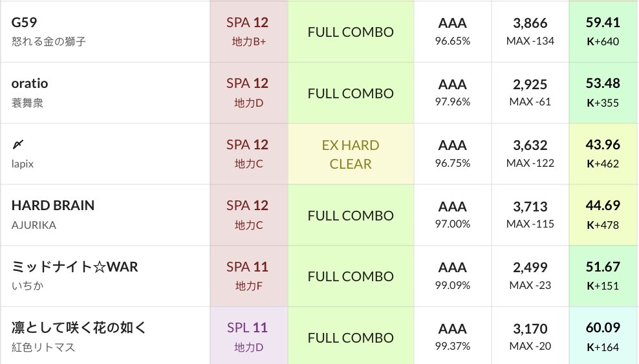
Task: Select the 60.09 K+164 rating cell
Action: click(603, 337)
